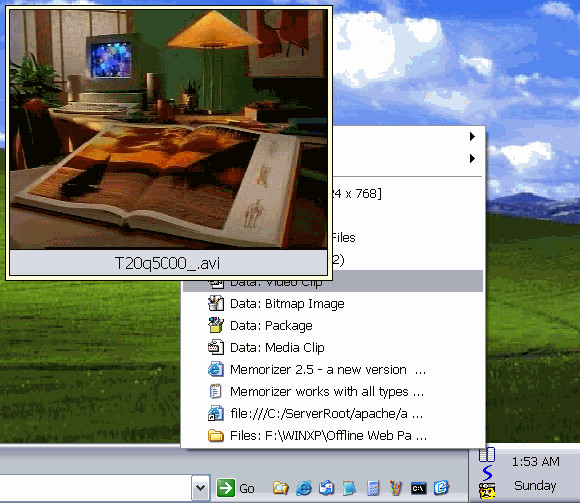The image size is (580, 503).
Task: Open Outlook Express quick launch icon
Action: click(x=327, y=488)
